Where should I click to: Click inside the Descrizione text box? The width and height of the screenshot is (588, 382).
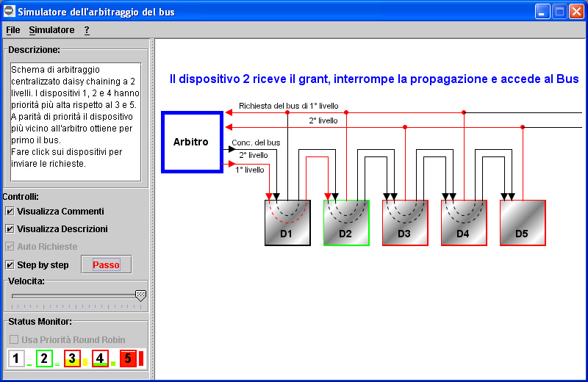[x=75, y=121]
